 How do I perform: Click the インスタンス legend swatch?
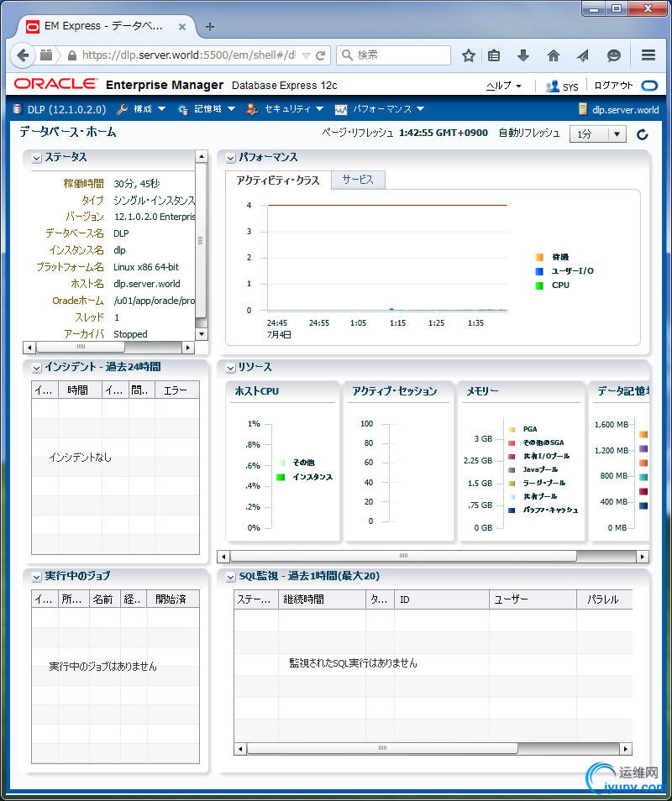coord(281,477)
